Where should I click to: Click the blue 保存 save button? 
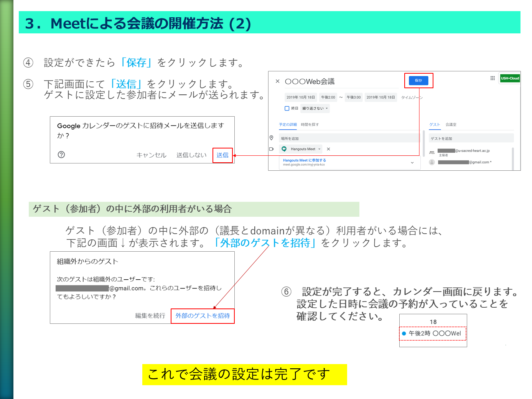(x=418, y=81)
